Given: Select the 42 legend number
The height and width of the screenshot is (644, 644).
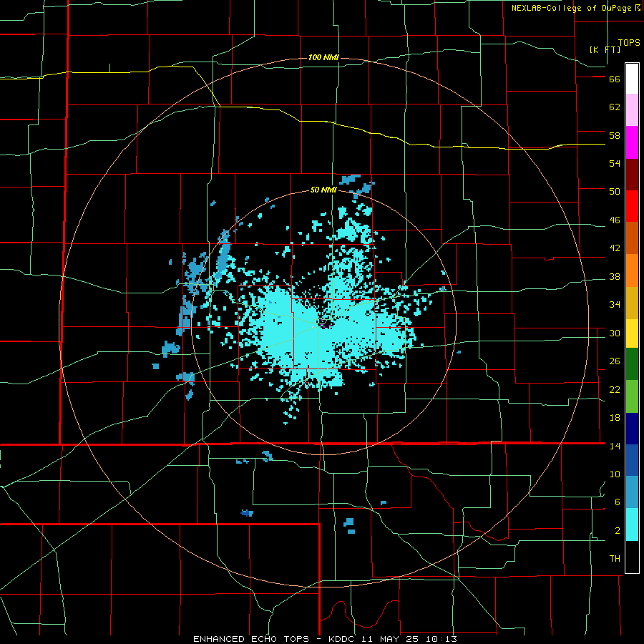Looking at the screenshot, I should (x=615, y=248).
